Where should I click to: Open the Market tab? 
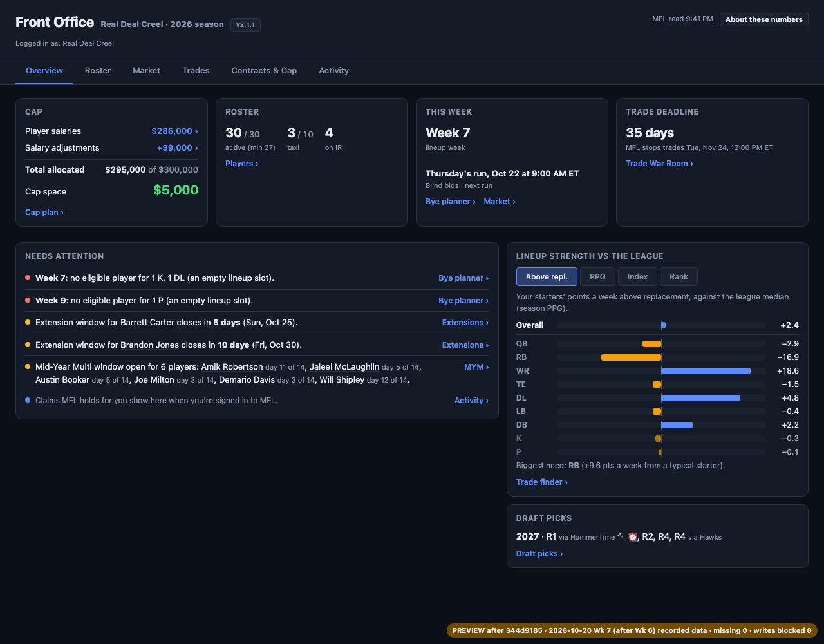point(147,71)
